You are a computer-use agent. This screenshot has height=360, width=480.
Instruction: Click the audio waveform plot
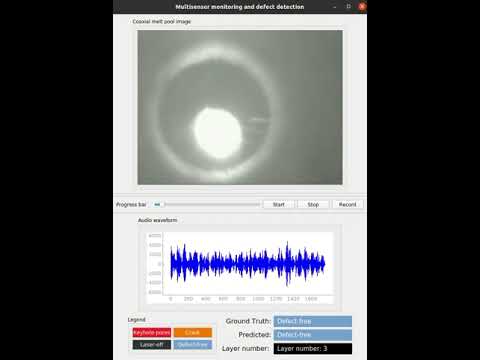point(240,268)
